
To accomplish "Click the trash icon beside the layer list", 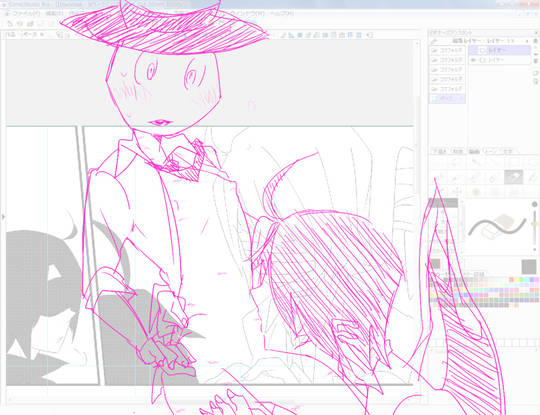I will coord(536,61).
